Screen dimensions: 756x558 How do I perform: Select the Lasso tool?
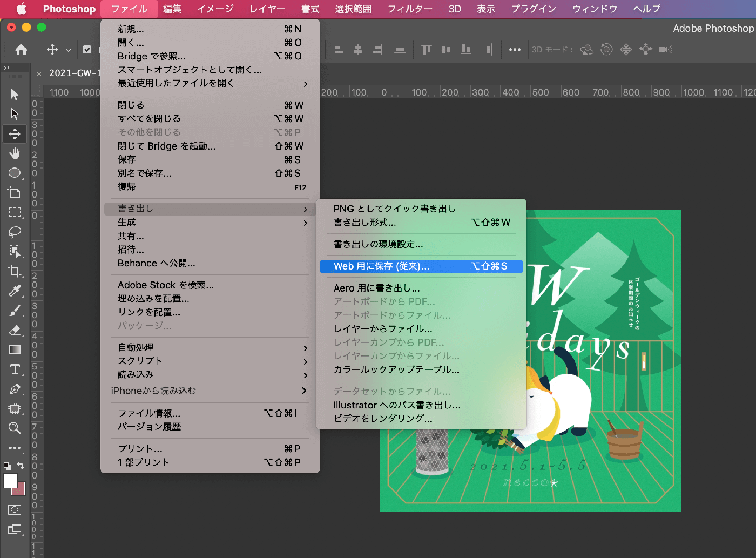[x=15, y=232]
